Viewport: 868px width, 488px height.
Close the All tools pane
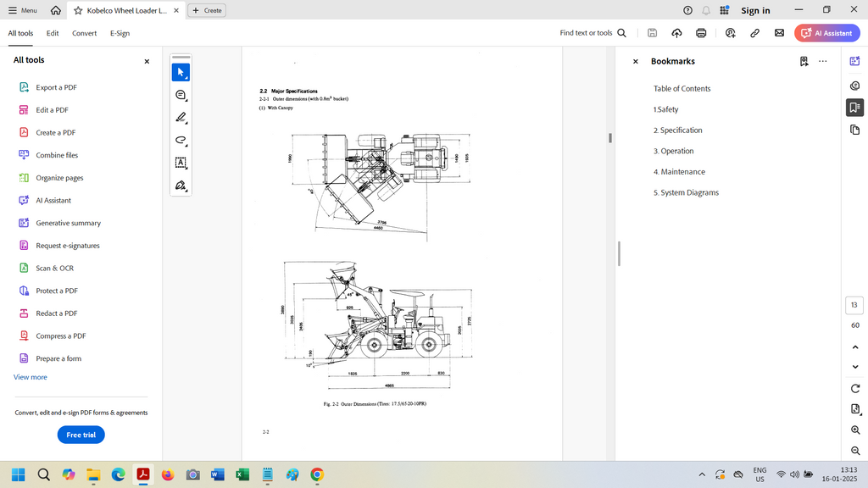pyautogui.click(x=147, y=61)
